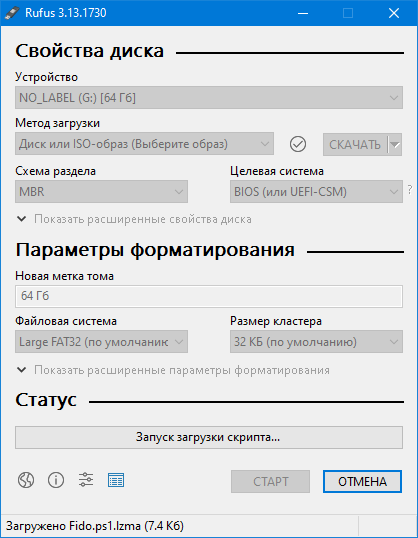418x538 pixels.
Task: Open the application settings sliders icon
Action: coord(86,480)
